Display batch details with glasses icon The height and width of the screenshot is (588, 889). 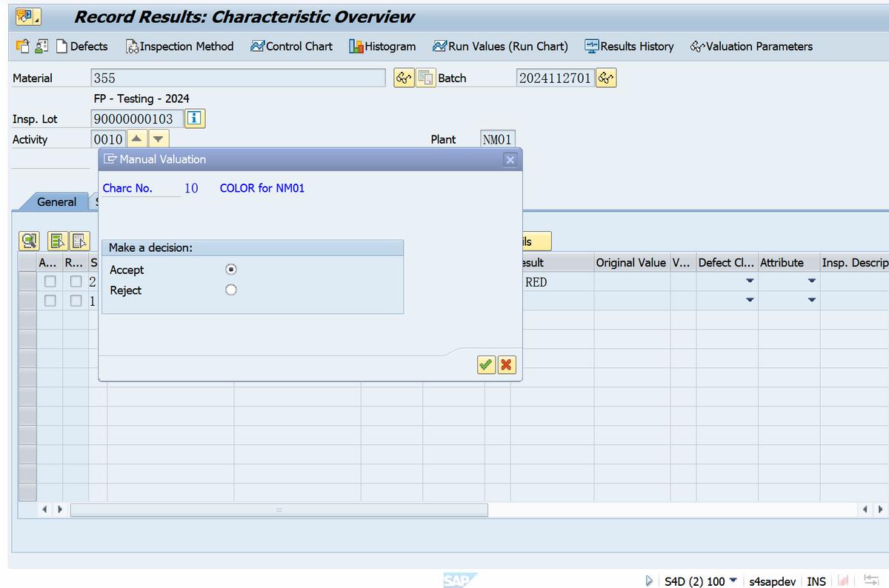[x=606, y=78]
